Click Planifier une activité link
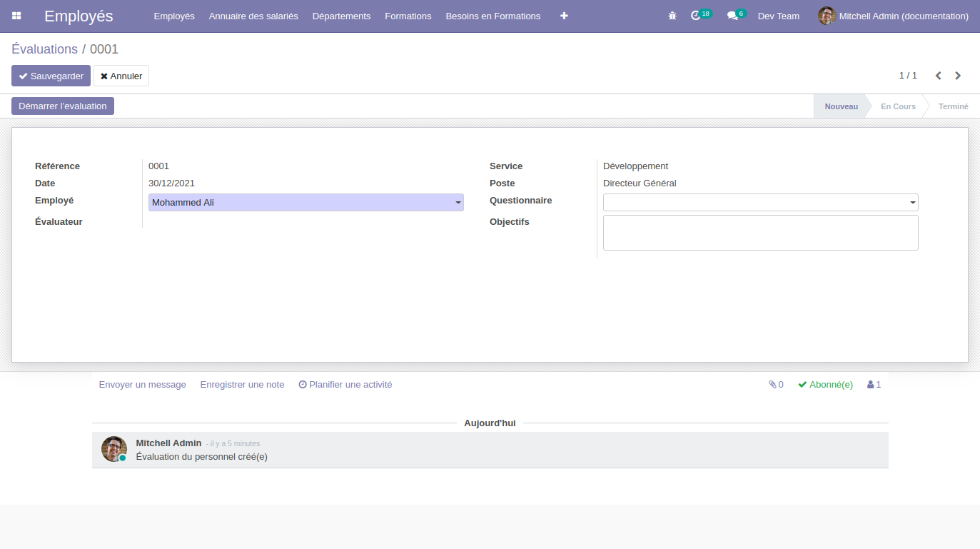The width and height of the screenshot is (980, 549). pos(345,385)
